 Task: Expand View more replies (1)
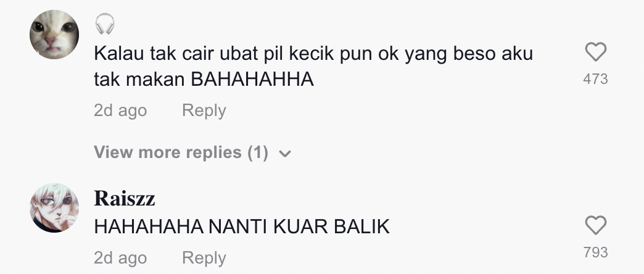click(192, 152)
